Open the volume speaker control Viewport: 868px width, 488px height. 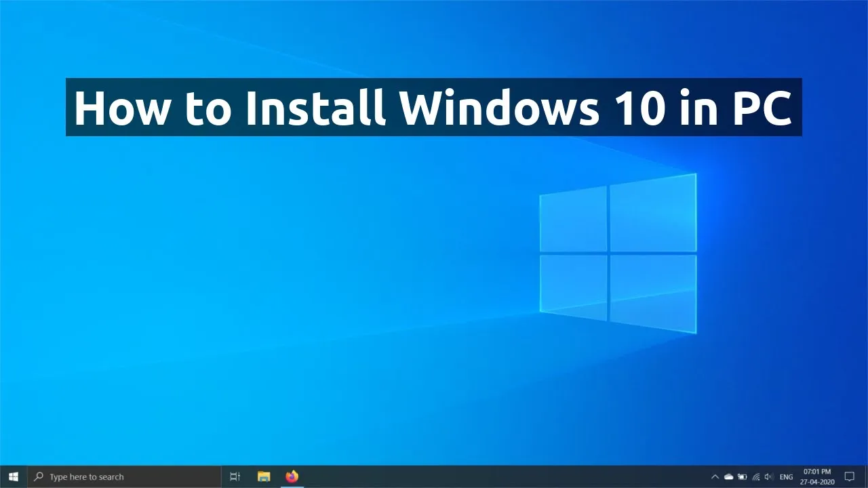[x=769, y=476]
